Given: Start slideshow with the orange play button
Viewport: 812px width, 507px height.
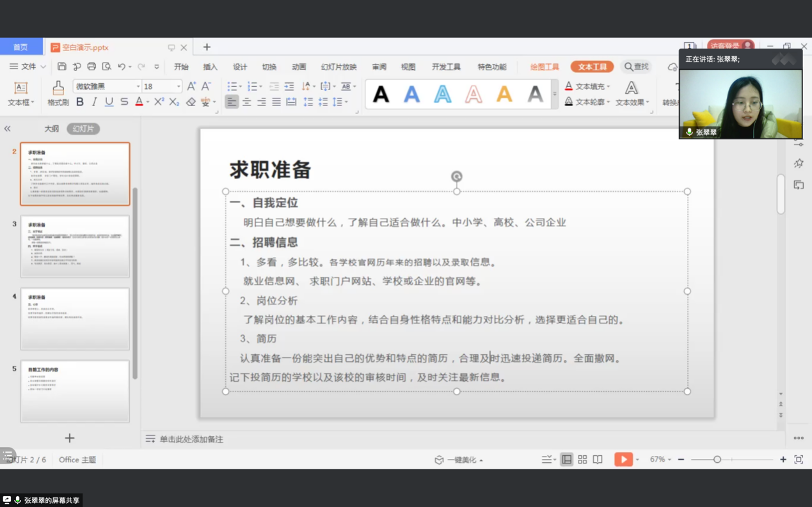Looking at the screenshot, I should click(x=623, y=460).
